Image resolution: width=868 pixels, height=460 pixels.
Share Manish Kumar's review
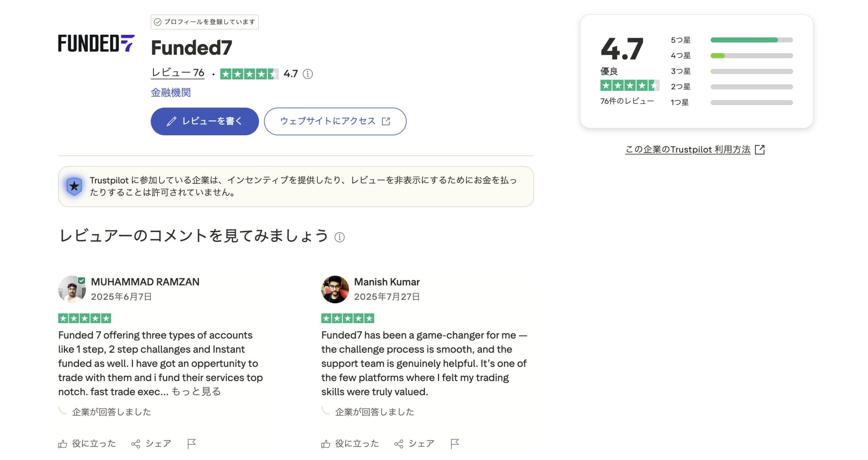point(414,443)
